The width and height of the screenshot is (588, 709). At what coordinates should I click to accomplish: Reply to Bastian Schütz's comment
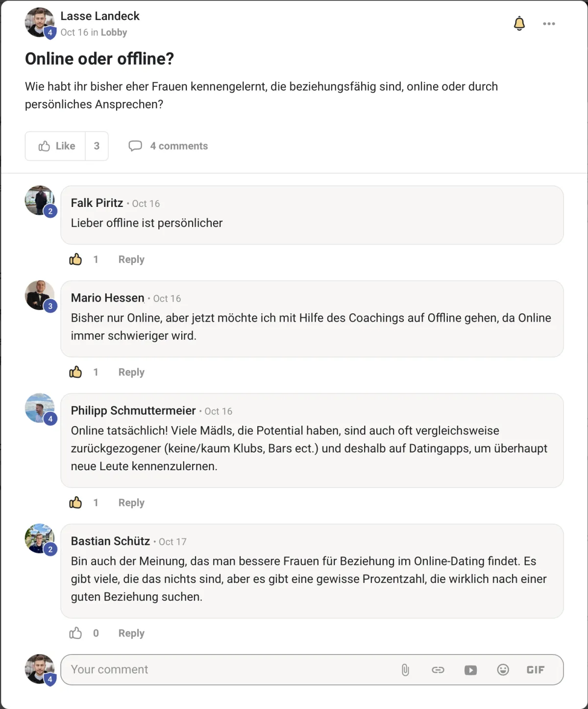point(131,633)
